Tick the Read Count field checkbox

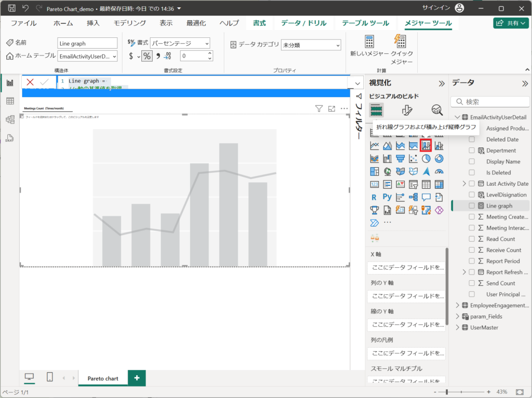tap(472, 239)
